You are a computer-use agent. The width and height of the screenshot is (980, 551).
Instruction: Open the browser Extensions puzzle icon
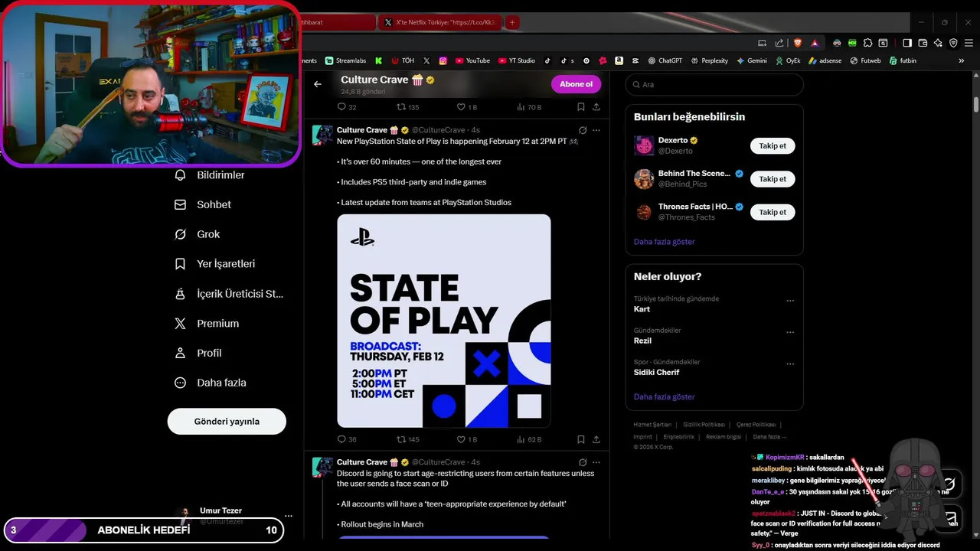tap(867, 43)
